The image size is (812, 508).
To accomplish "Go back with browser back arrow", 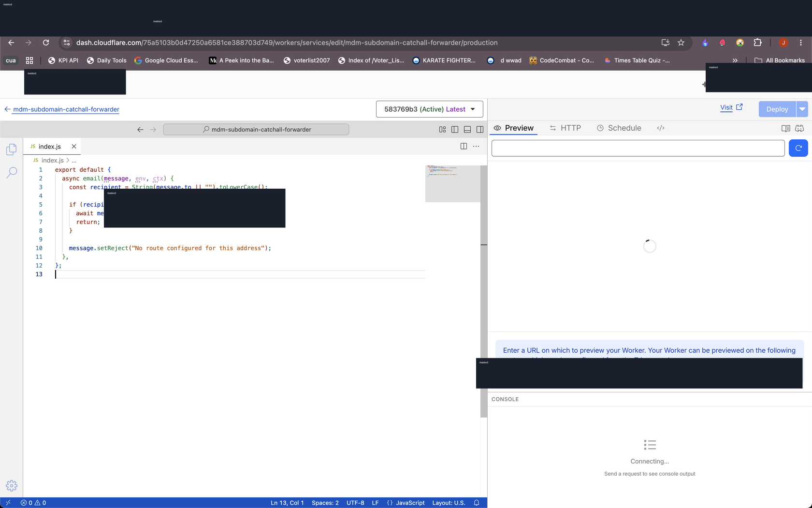I will pyautogui.click(x=11, y=43).
